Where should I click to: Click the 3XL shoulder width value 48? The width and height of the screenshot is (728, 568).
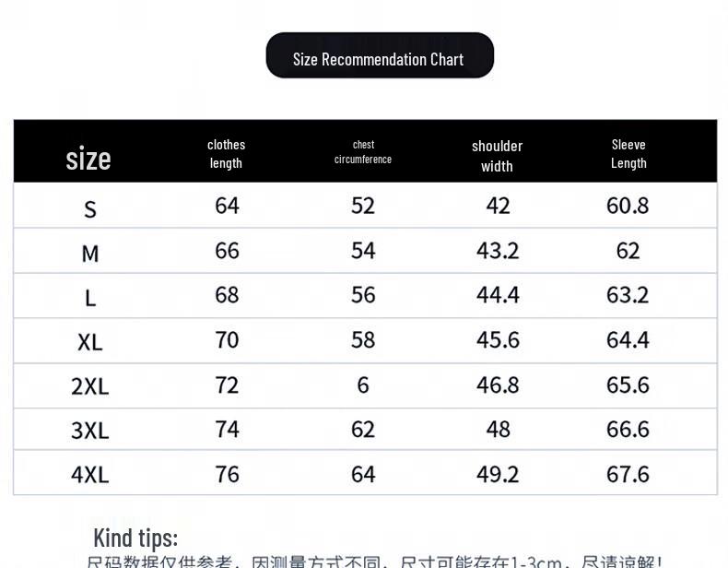point(498,430)
